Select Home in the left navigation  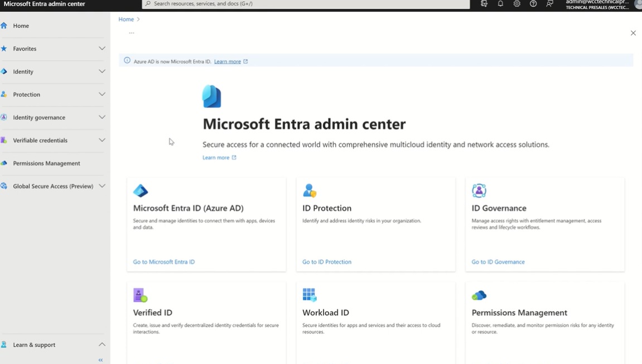tap(21, 26)
